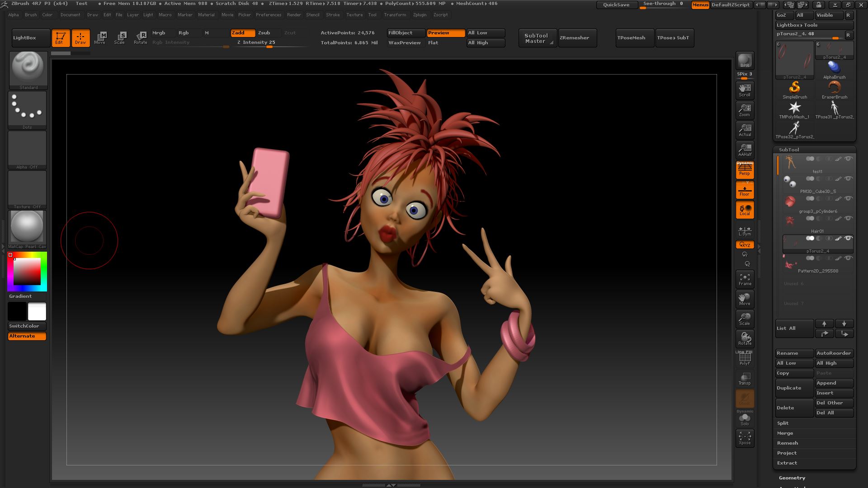Click the Frame icon in the right shelf
Viewport: 868px width, 488px height.
pyautogui.click(x=745, y=279)
